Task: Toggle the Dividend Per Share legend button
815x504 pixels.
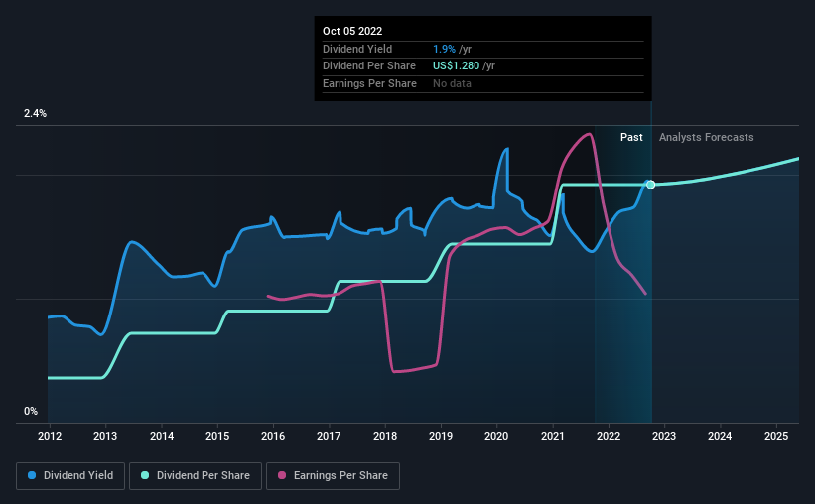Action: tap(196, 476)
